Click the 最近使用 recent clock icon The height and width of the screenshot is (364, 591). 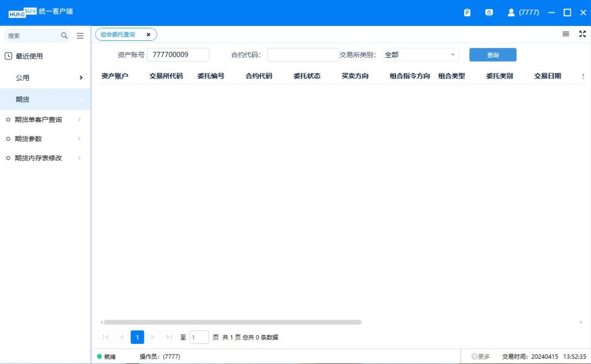(8, 56)
